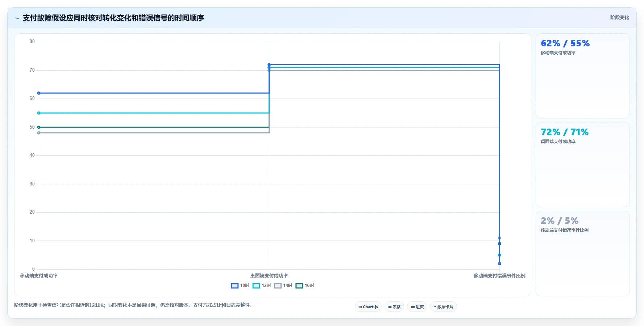This screenshot has height=326, width=644.
Task: Click the 10时 data point at 62 on the chart
Action: [x=39, y=93]
